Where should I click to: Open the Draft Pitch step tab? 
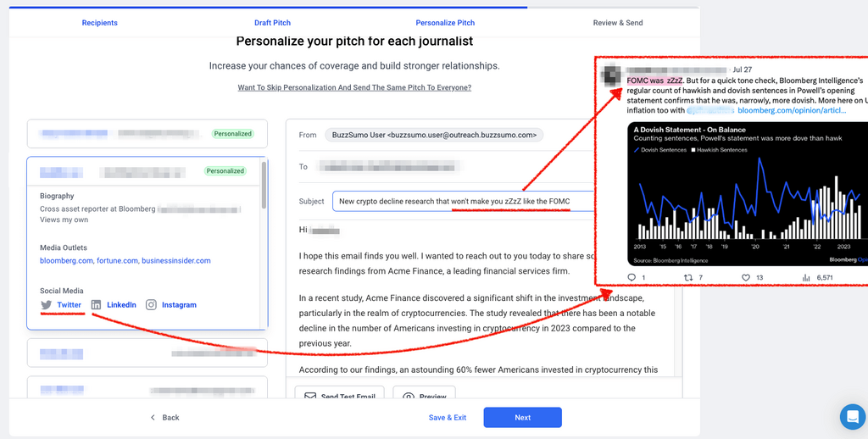pyautogui.click(x=272, y=23)
